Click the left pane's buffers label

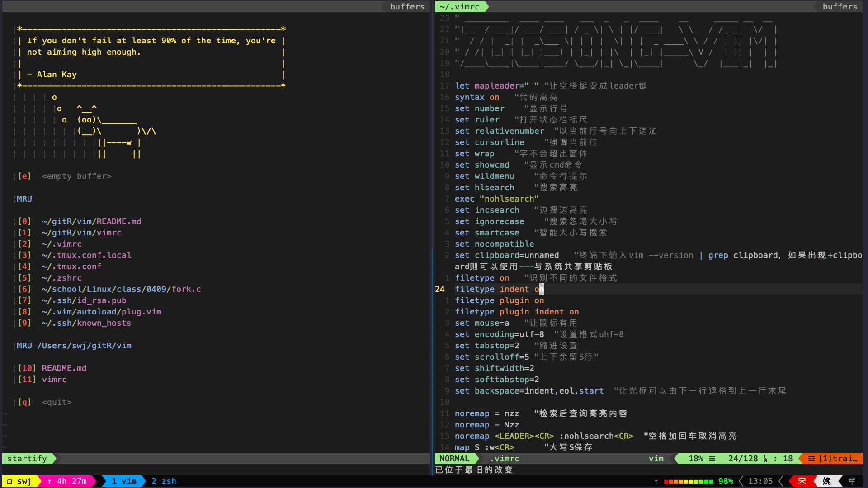pyautogui.click(x=407, y=7)
